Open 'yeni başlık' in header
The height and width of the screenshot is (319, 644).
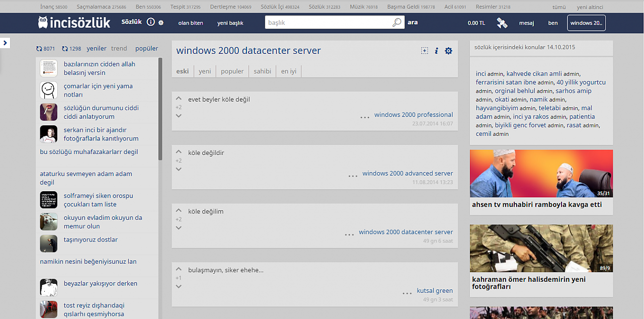click(230, 23)
